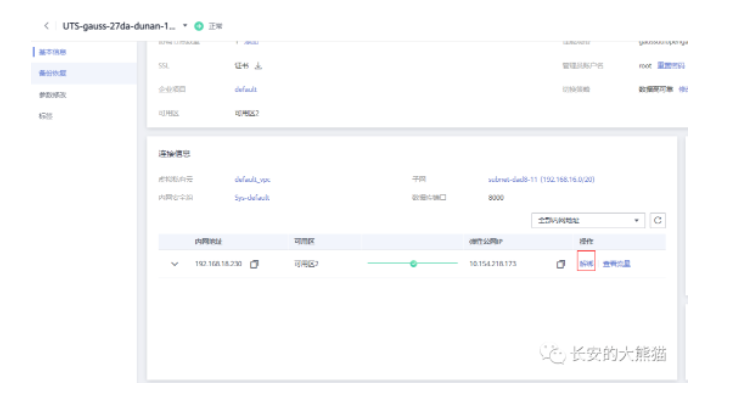The width and height of the screenshot is (730, 404).
Task: Open the default_vpc link
Action: point(252,179)
